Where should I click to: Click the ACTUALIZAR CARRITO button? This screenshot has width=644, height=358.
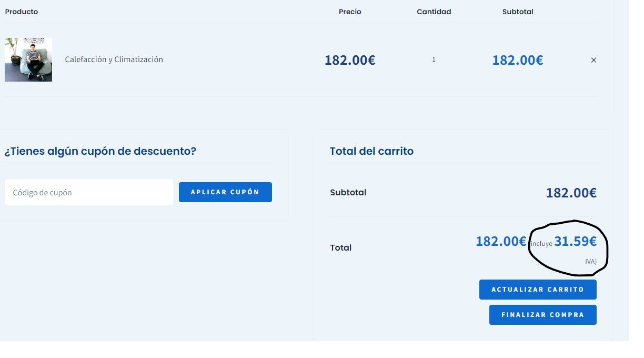point(538,290)
